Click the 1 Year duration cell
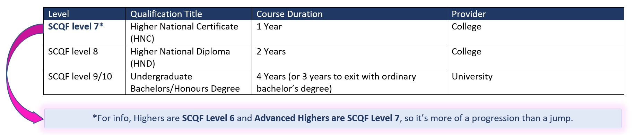The image size is (644, 135). click(349, 32)
